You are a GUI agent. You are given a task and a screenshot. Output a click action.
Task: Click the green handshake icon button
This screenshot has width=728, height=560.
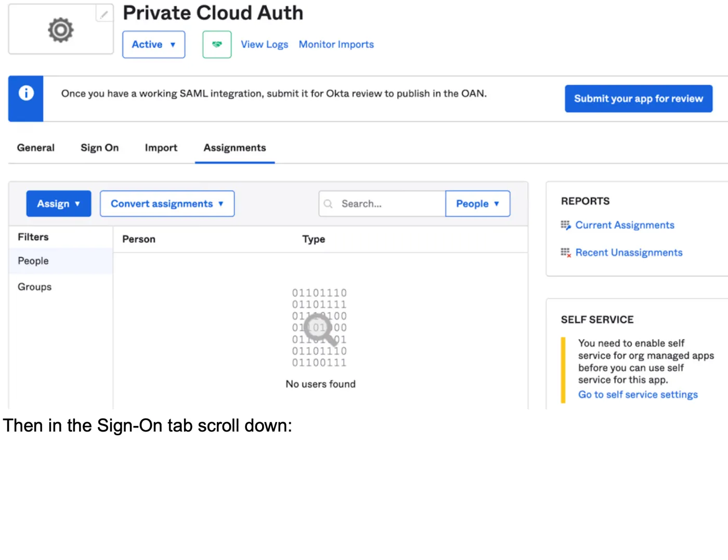pyautogui.click(x=217, y=44)
